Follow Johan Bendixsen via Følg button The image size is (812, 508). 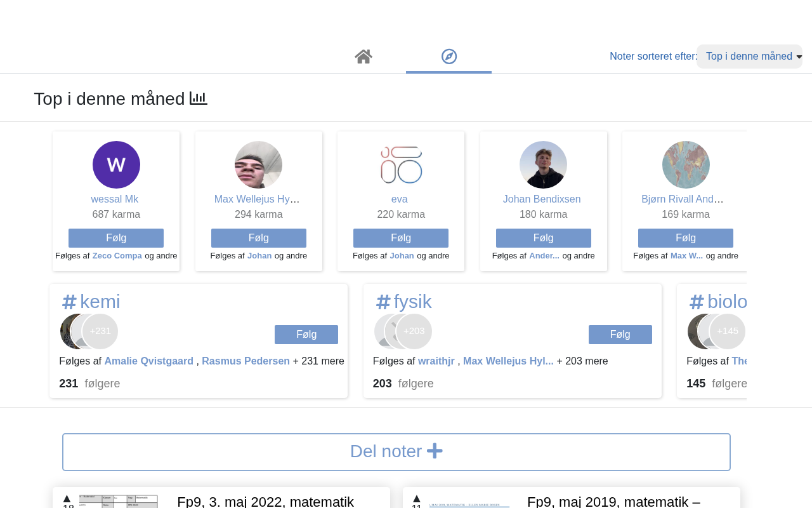pos(544,238)
